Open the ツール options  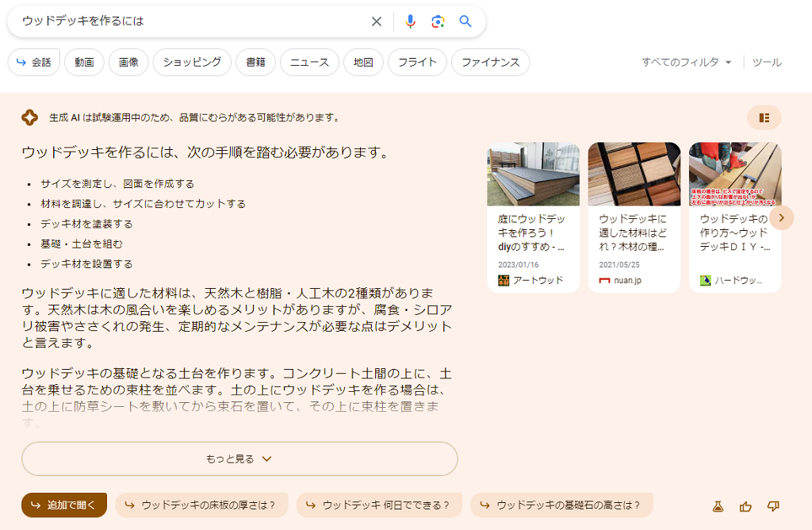pos(766,62)
